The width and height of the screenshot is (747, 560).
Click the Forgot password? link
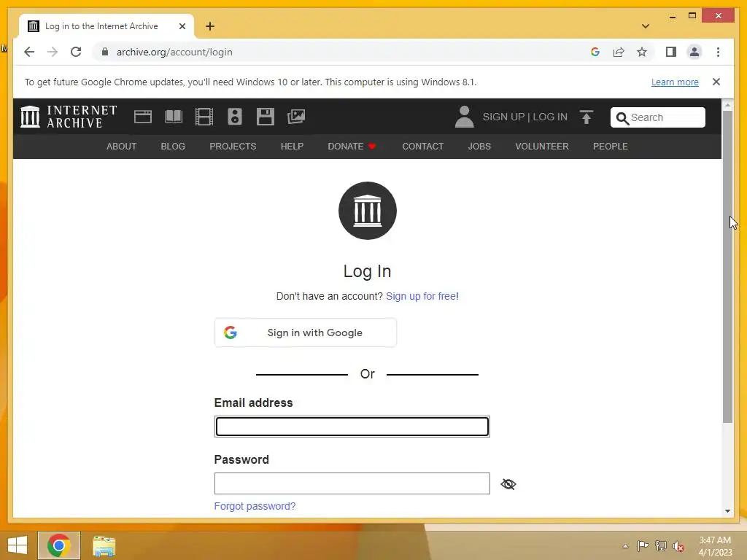255,506
